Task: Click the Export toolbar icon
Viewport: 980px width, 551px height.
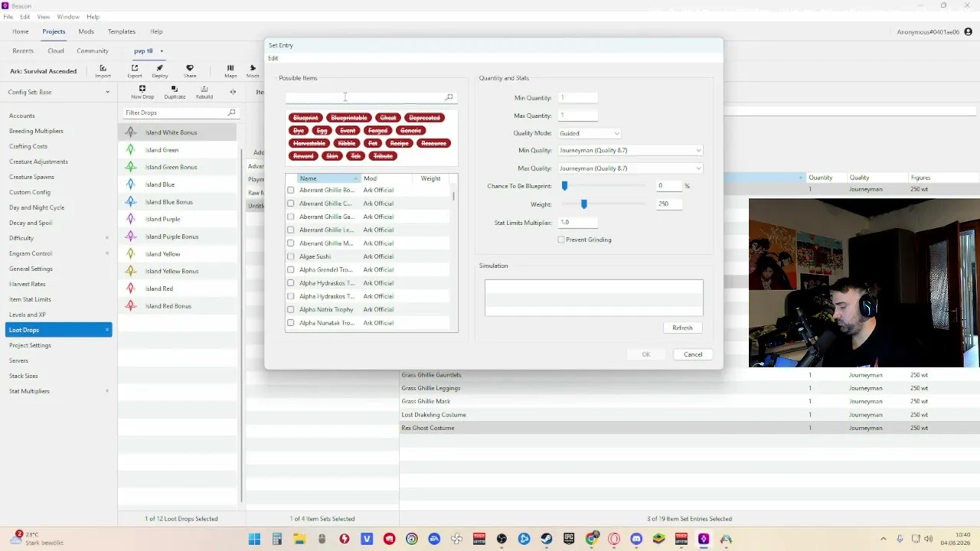Action: pyautogui.click(x=135, y=68)
